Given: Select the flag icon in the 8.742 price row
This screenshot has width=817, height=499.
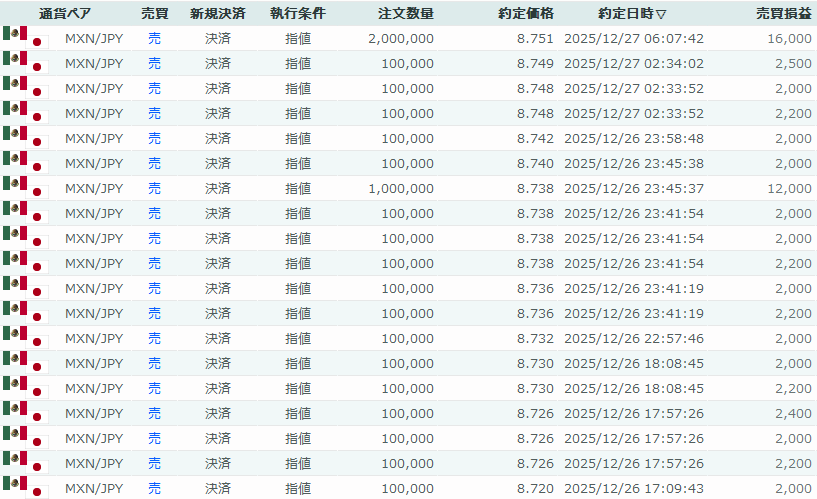Looking at the screenshot, I should (x=25, y=138).
